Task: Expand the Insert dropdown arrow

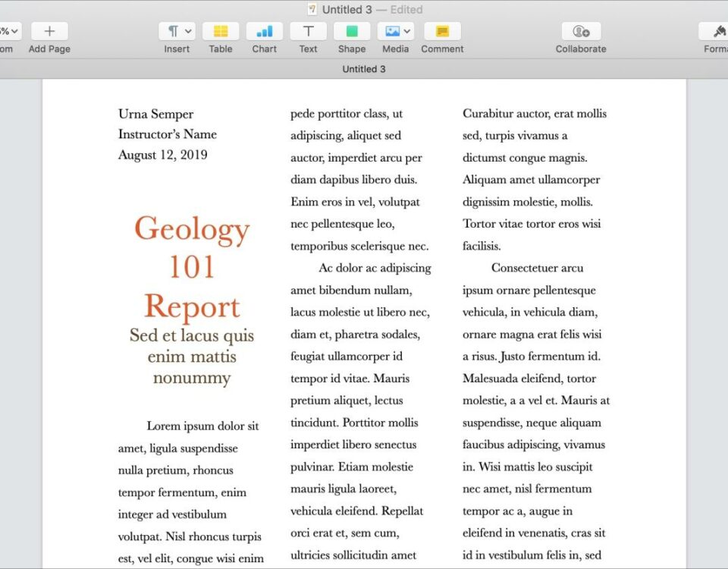Action: 188,31
